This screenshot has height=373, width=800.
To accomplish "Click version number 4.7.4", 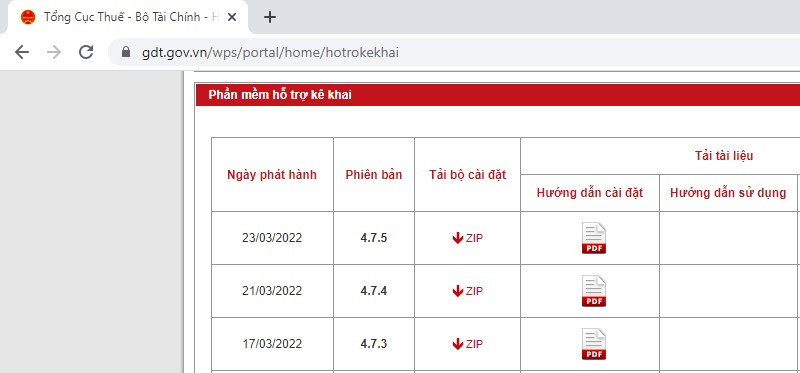I will point(373,291).
